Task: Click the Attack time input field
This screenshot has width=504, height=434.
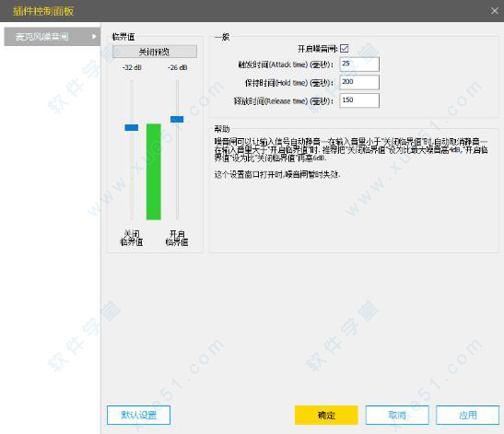Action: pyautogui.click(x=359, y=64)
